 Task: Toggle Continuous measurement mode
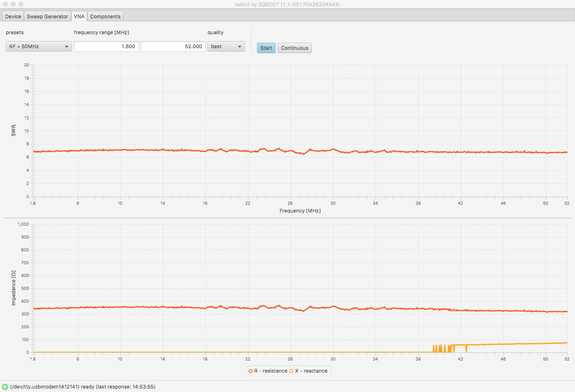(294, 48)
